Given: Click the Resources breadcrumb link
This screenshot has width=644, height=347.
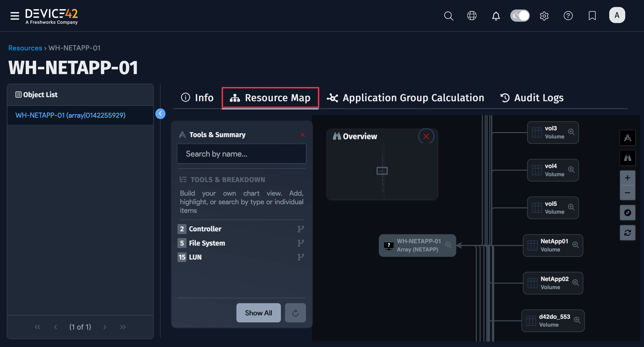Looking at the screenshot, I should pyautogui.click(x=25, y=48).
